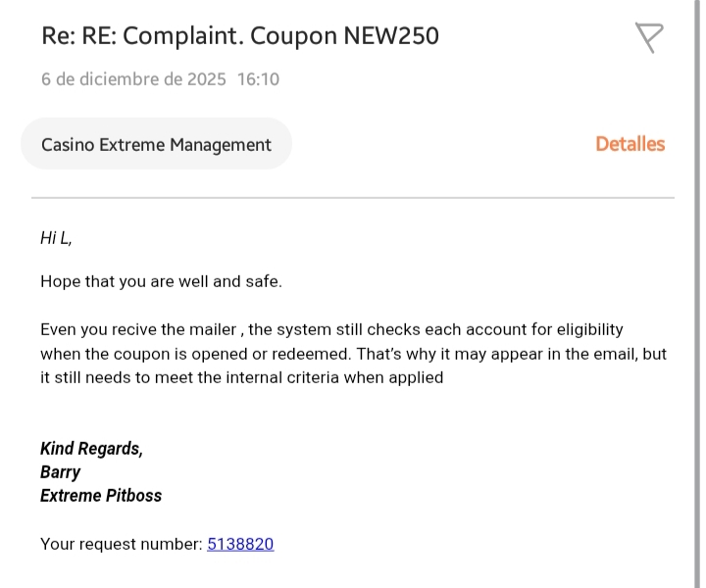706x588 pixels.
Task: Click the date 6 de diciembre de 2025
Action: coord(133,79)
